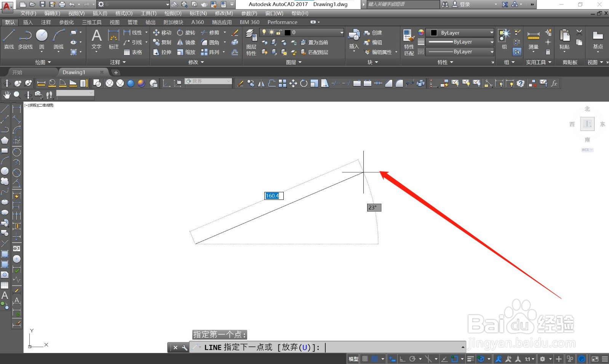Open the ByLayer linetype dropdown

point(460,51)
